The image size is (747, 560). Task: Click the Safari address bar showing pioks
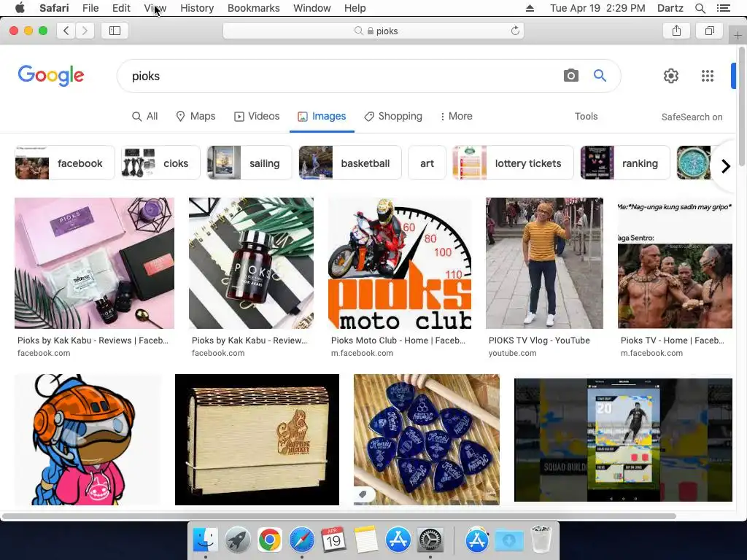coord(373,31)
